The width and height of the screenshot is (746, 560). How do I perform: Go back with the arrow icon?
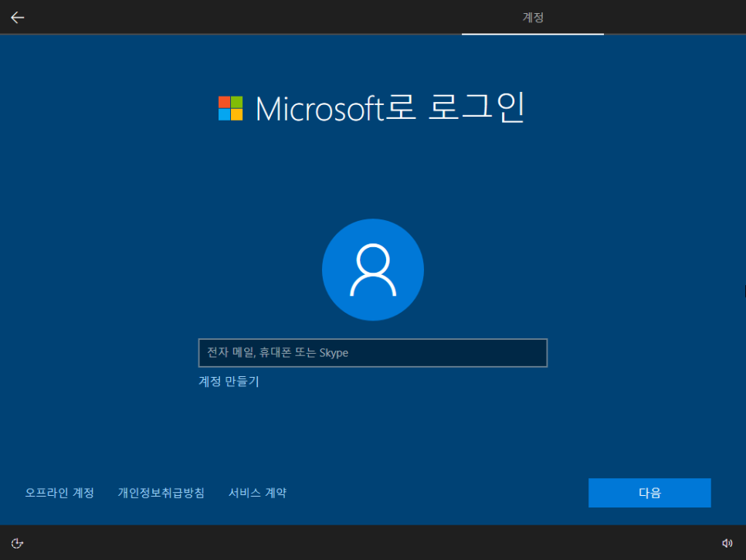pyautogui.click(x=18, y=18)
